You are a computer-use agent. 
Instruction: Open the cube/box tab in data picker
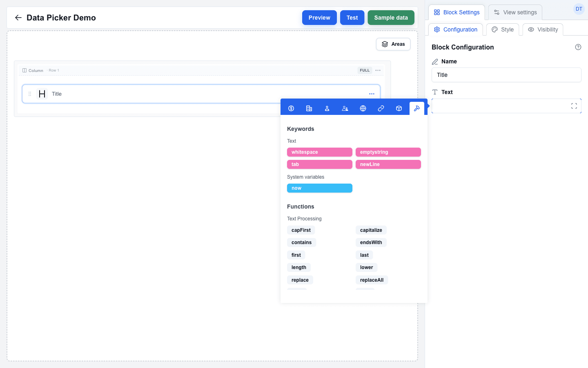(399, 108)
